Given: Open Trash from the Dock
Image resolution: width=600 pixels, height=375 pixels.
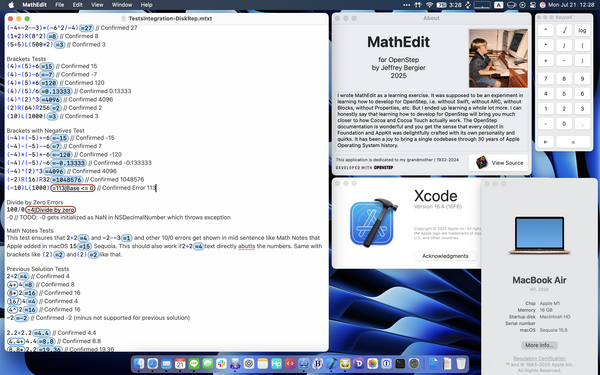Looking at the screenshot, I should point(461,363).
